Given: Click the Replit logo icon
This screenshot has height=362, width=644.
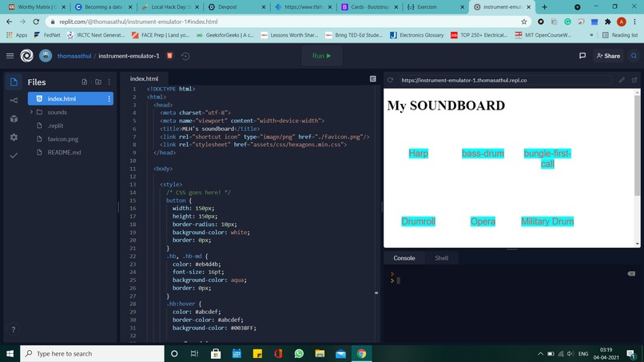Looking at the screenshot, I should point(27,56).
